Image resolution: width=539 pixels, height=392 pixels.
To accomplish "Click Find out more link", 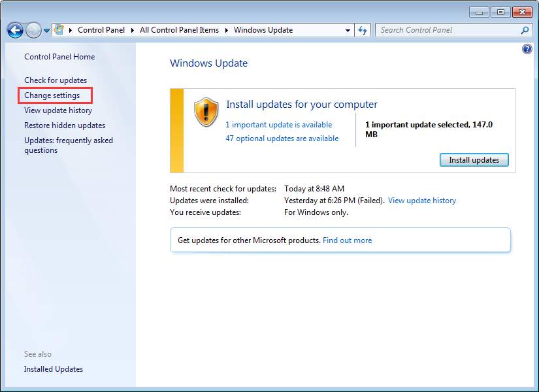I will click(x=347, y=240).
